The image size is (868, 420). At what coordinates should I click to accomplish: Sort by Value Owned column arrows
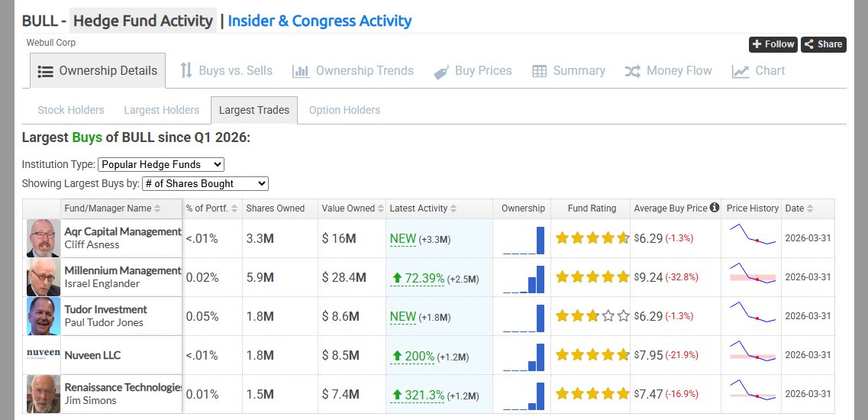[380, 209]
